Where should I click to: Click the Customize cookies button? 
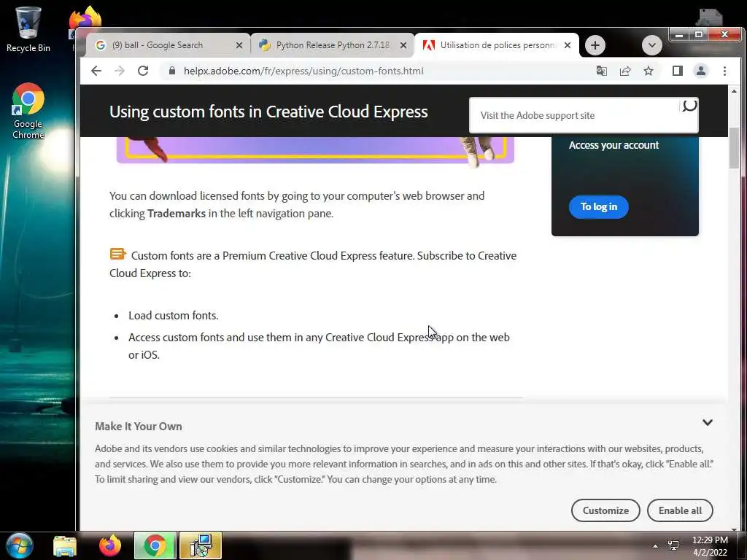click(x=605, y=510)
